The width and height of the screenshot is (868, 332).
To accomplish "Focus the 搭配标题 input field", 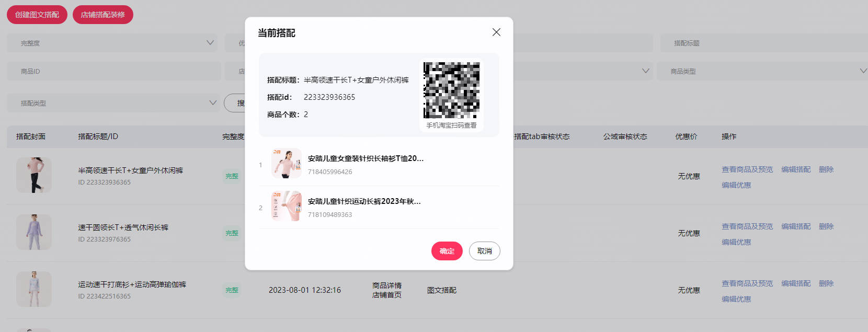I will tap(764, 43).
